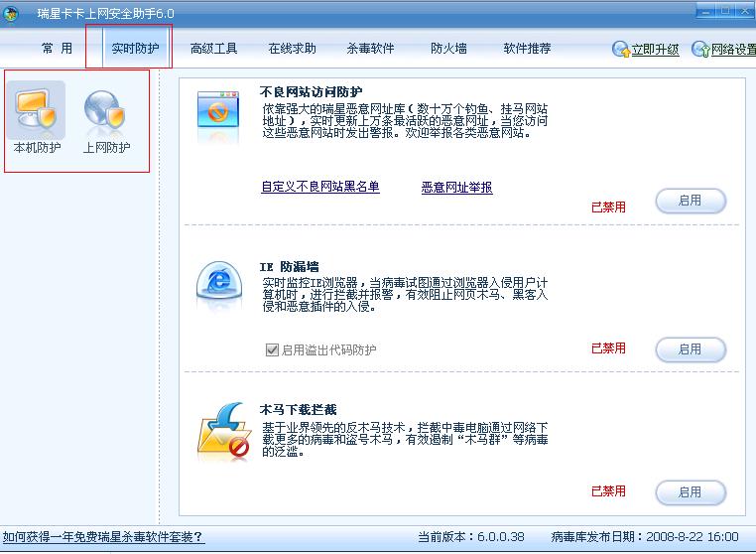The width and height of the screenshot is (756, 554).
Task: Toggle the 启用溢出代码防护 checkbox
Action: 272,349
